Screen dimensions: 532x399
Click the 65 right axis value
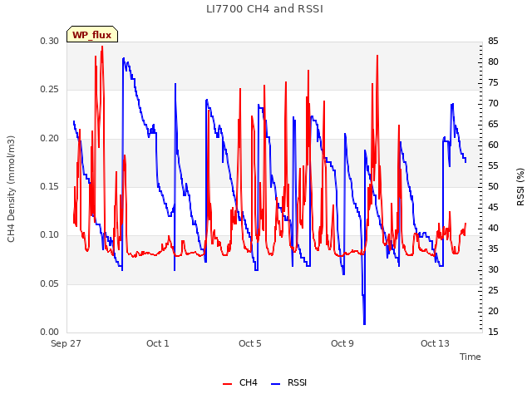(x=493, y=124)
